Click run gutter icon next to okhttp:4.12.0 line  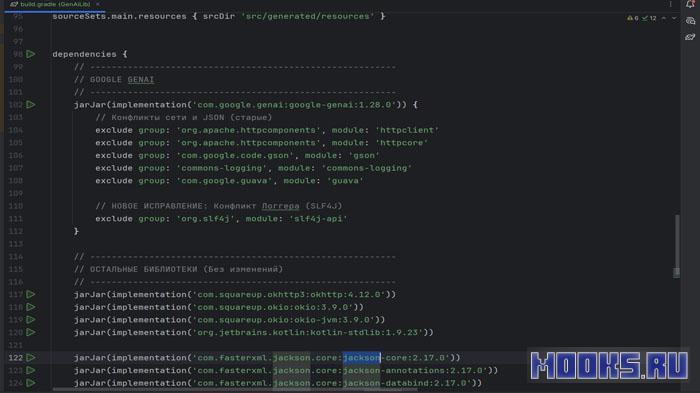point(31,294)
